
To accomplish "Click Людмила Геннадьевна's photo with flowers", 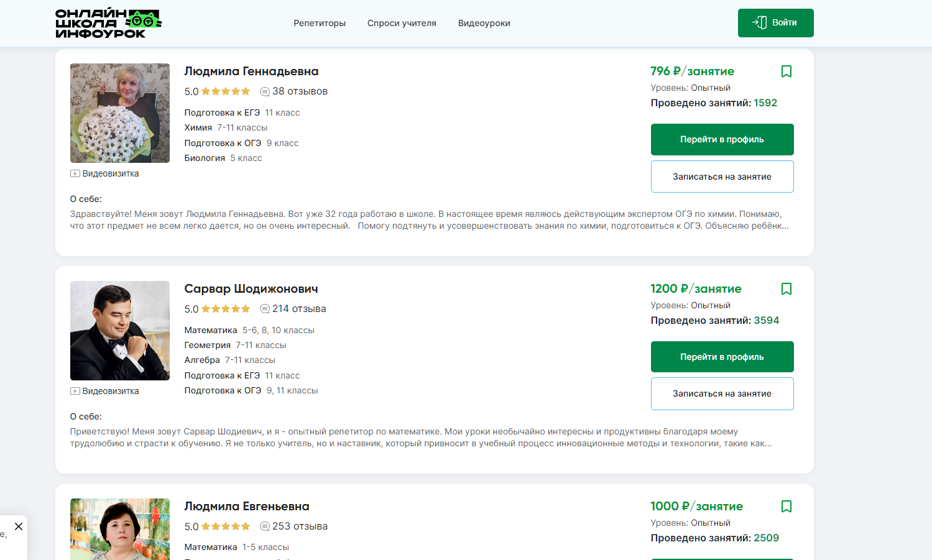I will 120,113.
